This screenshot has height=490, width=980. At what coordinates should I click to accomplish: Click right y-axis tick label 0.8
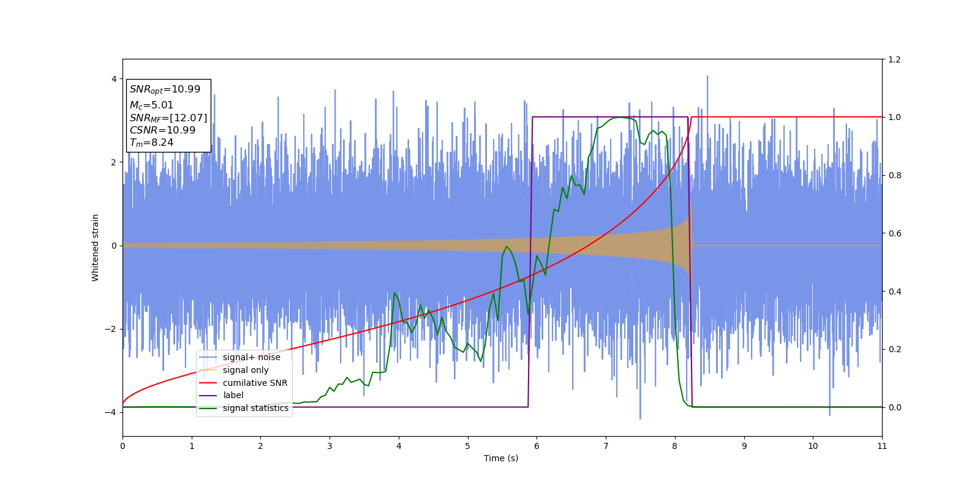[894, 175]
